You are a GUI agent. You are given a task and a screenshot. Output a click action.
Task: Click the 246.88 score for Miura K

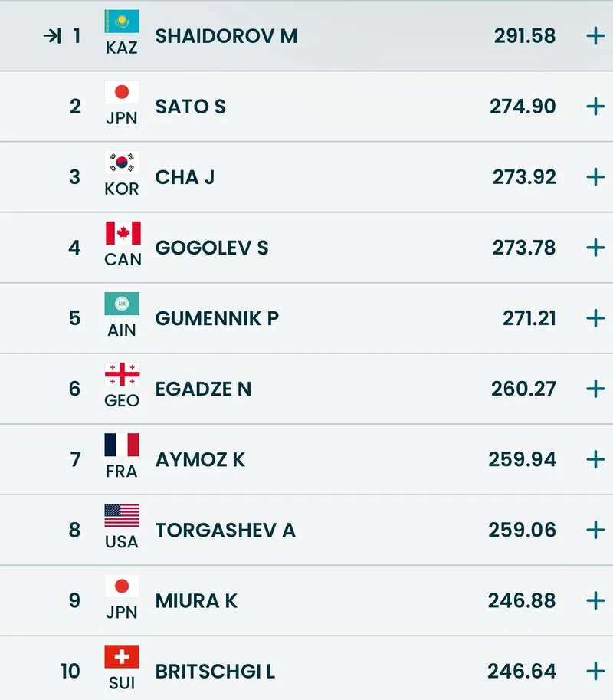point(522,600)
